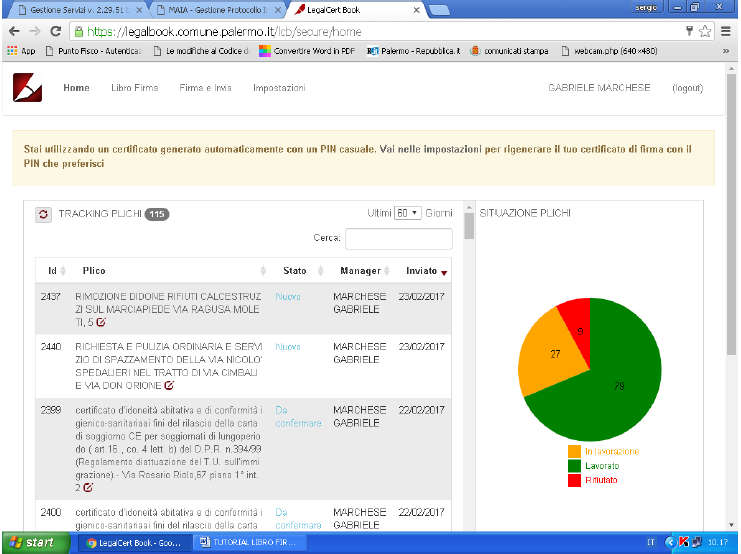The height and width of the screenshot is (554, 741).
Task: Click the red Rifiutato legend swatch
Action: [574, 480]
